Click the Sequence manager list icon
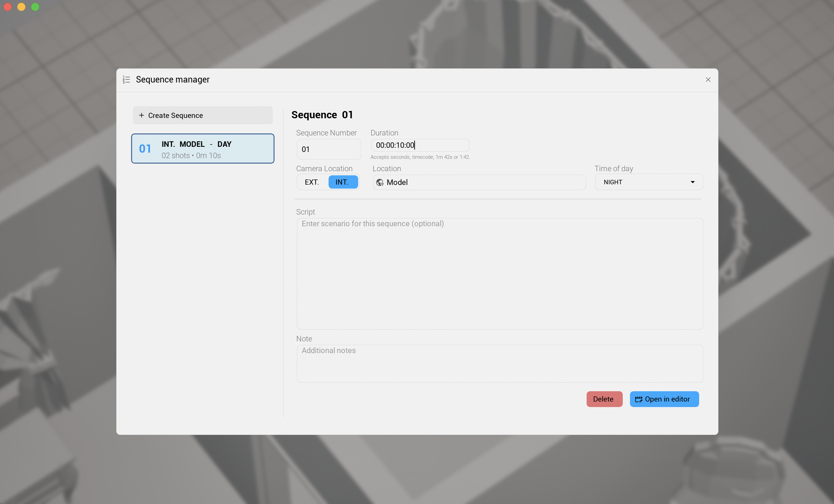This screenshot has height=504, width=834. (x=126, y=80)
